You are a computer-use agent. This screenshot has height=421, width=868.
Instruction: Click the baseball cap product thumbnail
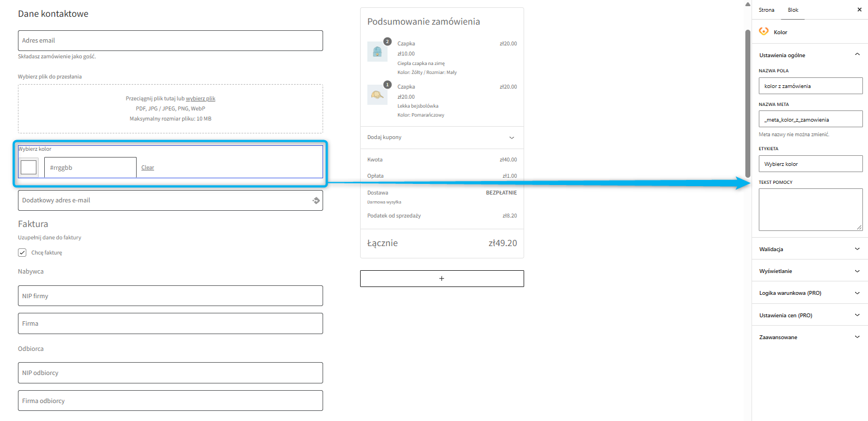coord(377,95)
